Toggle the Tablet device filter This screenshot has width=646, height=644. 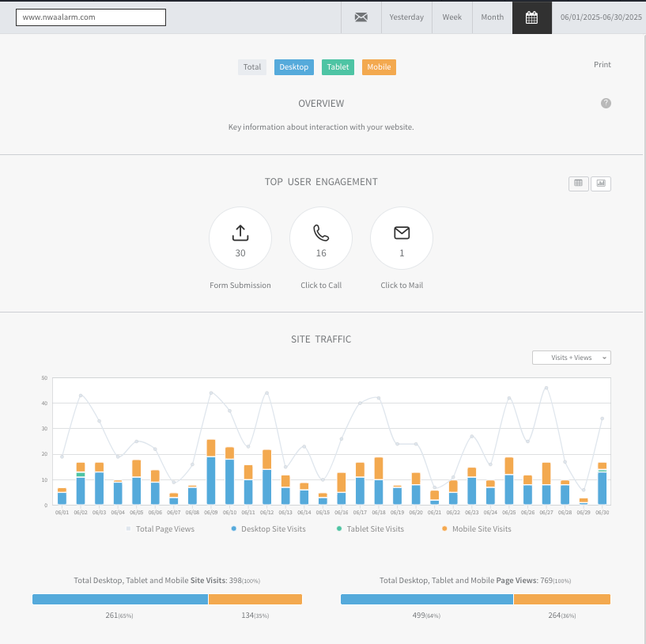338,67
